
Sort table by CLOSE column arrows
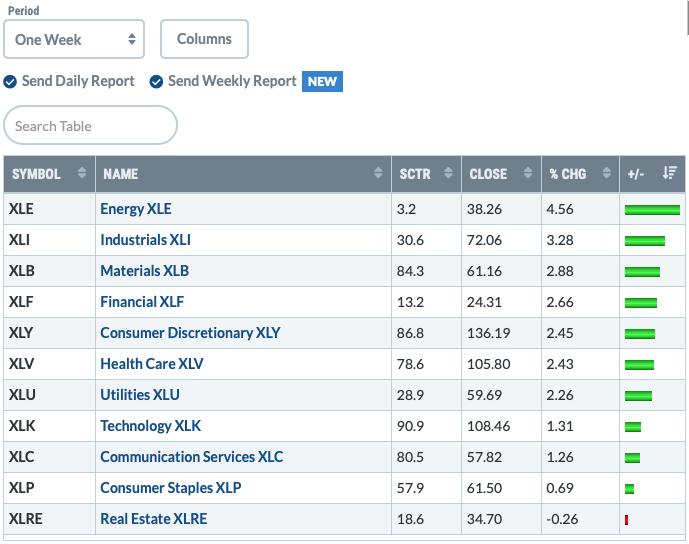pyautogui.click(x=528, y=172)
